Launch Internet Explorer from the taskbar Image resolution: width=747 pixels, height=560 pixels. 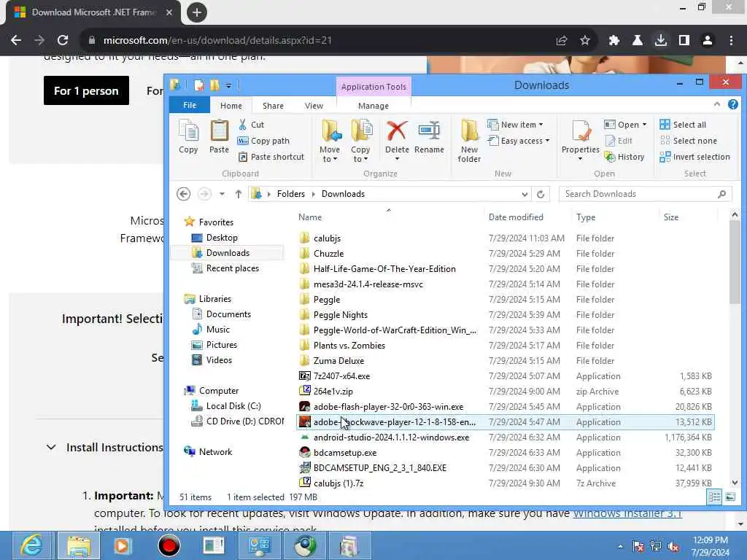tap(31, 545)
